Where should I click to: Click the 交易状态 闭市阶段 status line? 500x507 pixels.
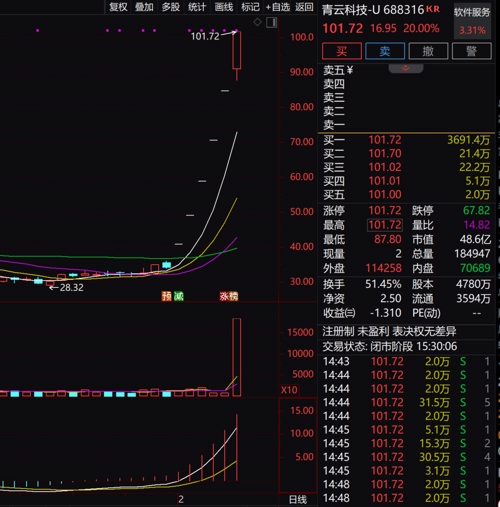coord(390,347)
